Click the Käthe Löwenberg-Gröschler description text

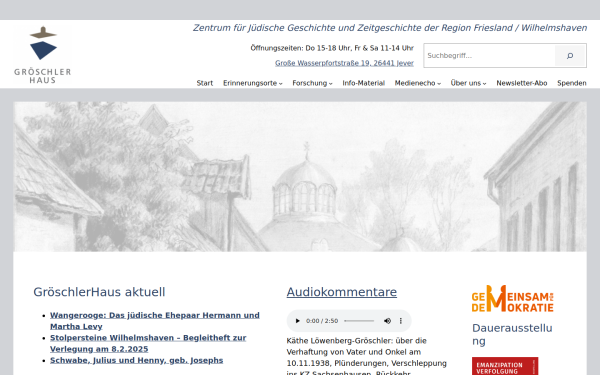[367, 357]
